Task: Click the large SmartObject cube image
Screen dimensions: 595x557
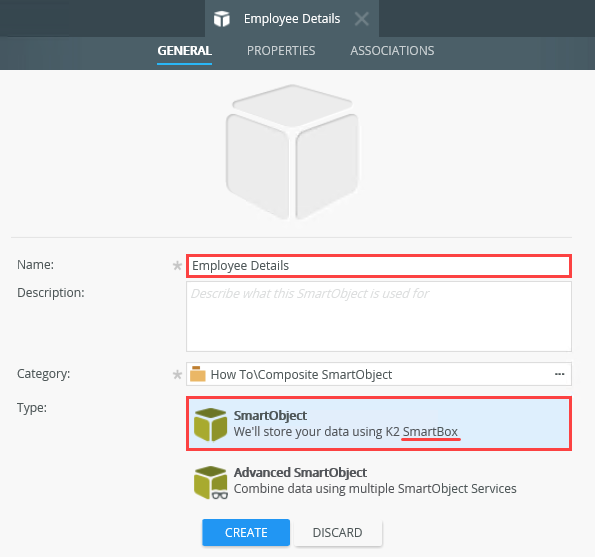Action: (292, 152)
